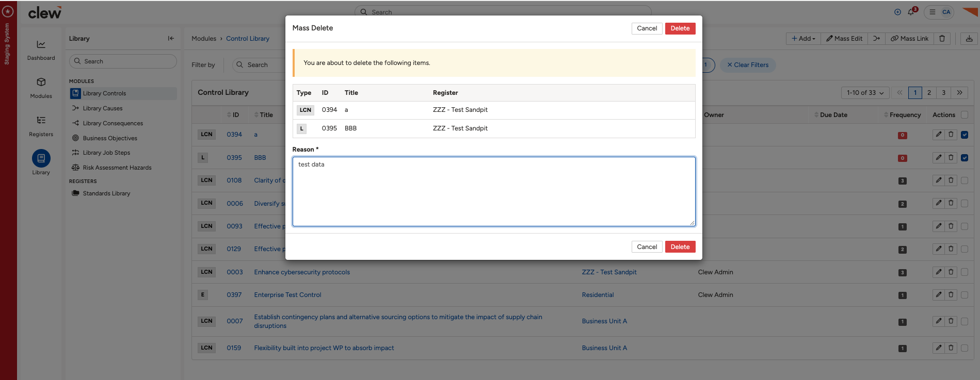Select the checkbox for row 0159
This screenshot has width=980, height=380.
coord(965,348)
